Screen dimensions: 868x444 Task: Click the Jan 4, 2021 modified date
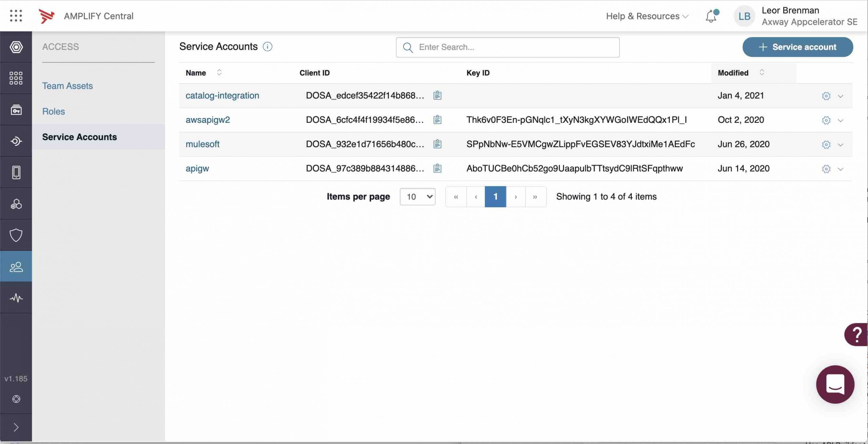pyautogui.click(x=741, y=95)
